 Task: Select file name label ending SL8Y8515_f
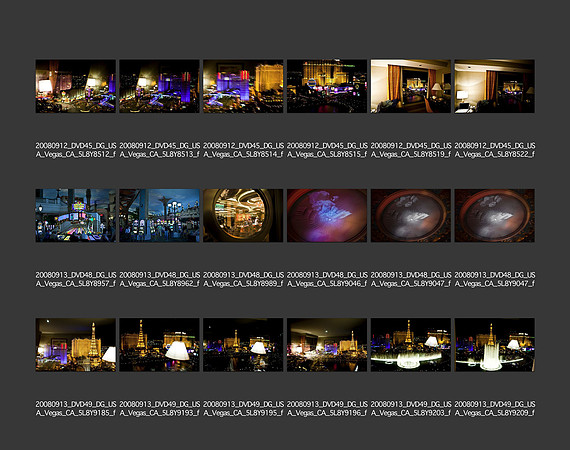[327, 150]
